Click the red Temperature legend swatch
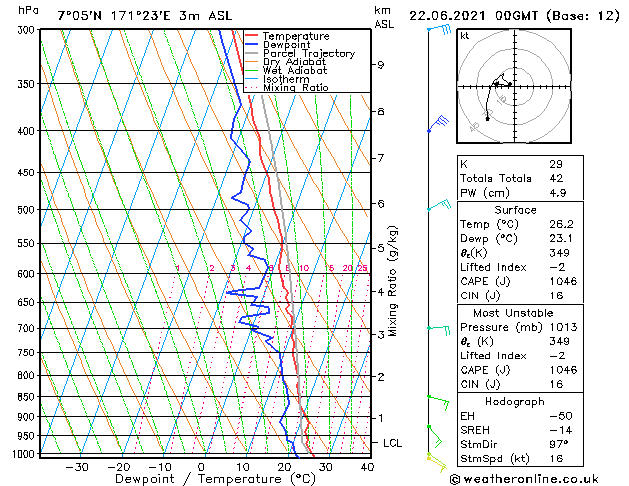The height and width of the screenshot is (486, 629). [252, 36]
